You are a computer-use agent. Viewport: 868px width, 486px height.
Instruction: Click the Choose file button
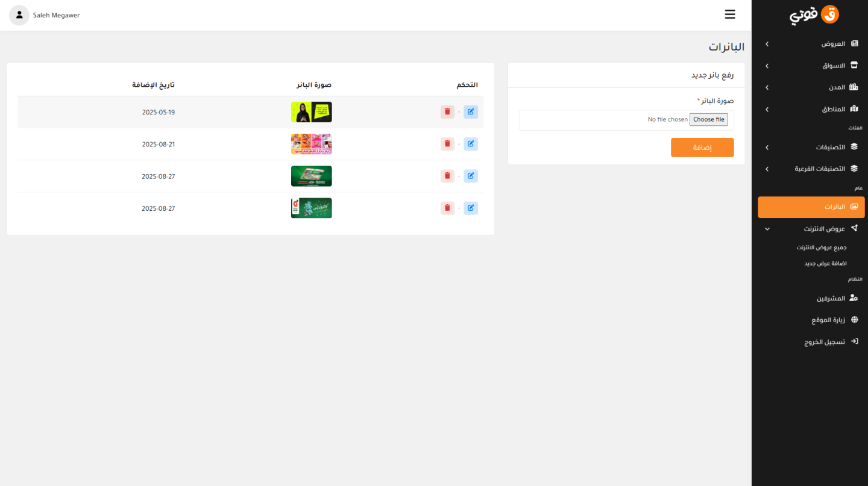tap(708, 120)
